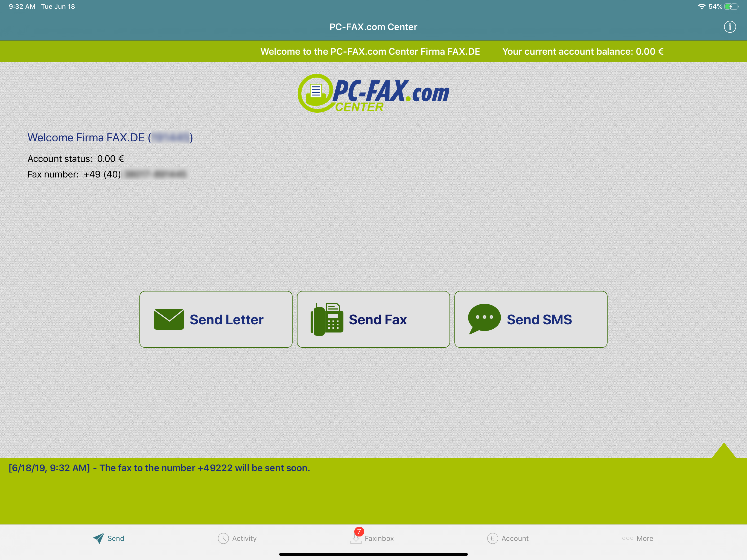Click the Activity clock icon
Image resolution: width=747 pixels, height=560 pixels.
pos(223,538)
